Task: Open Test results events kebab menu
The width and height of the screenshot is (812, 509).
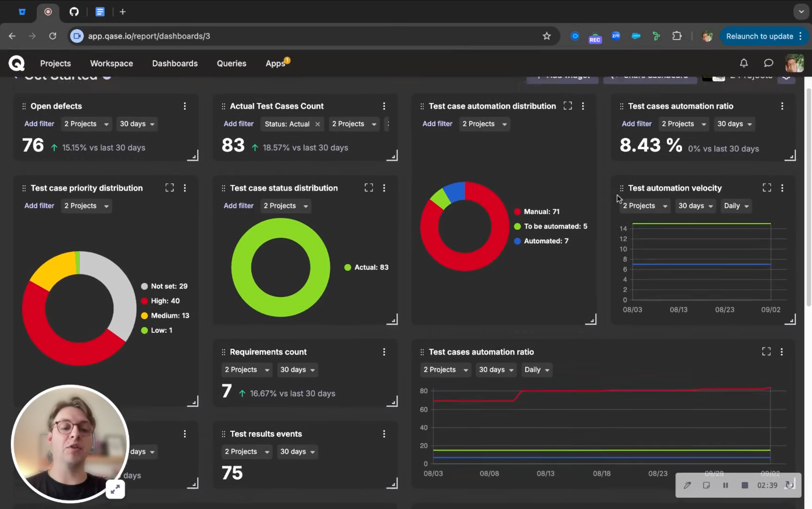Action: 384,434
